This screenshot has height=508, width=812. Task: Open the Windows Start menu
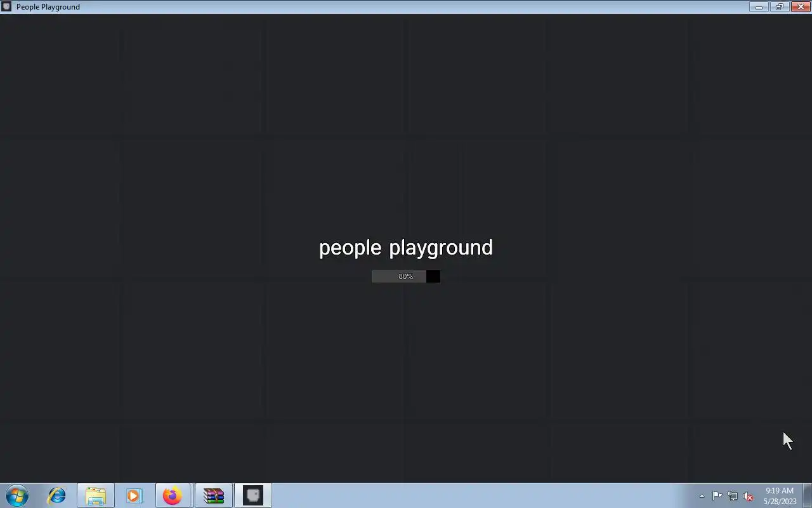pyautogui.click(x=17, y=495)
